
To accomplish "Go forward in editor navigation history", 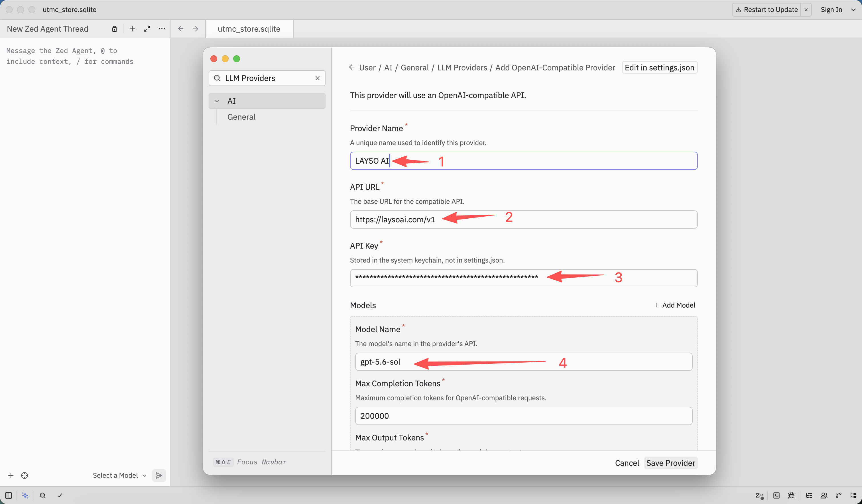I will (195, 29).
